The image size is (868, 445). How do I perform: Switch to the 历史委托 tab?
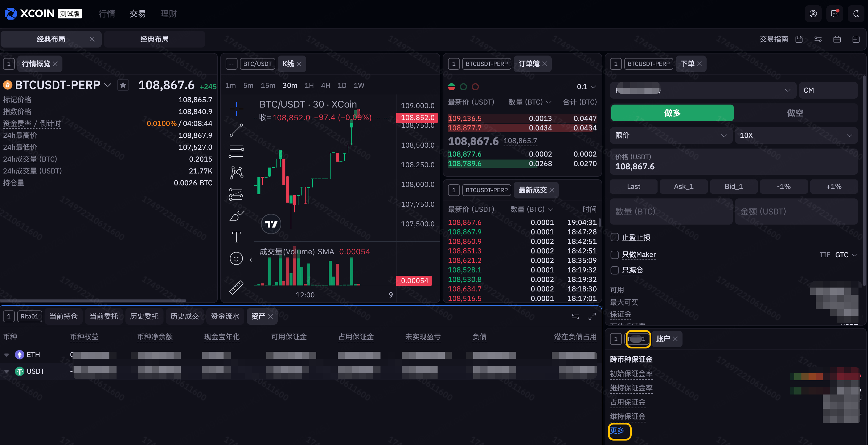[144, 316]
